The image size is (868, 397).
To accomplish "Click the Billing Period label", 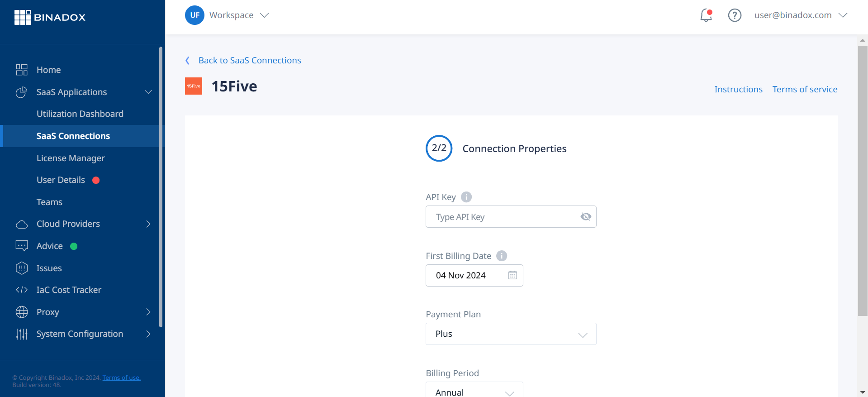I will pyautogui.click(x=452, y=373).
